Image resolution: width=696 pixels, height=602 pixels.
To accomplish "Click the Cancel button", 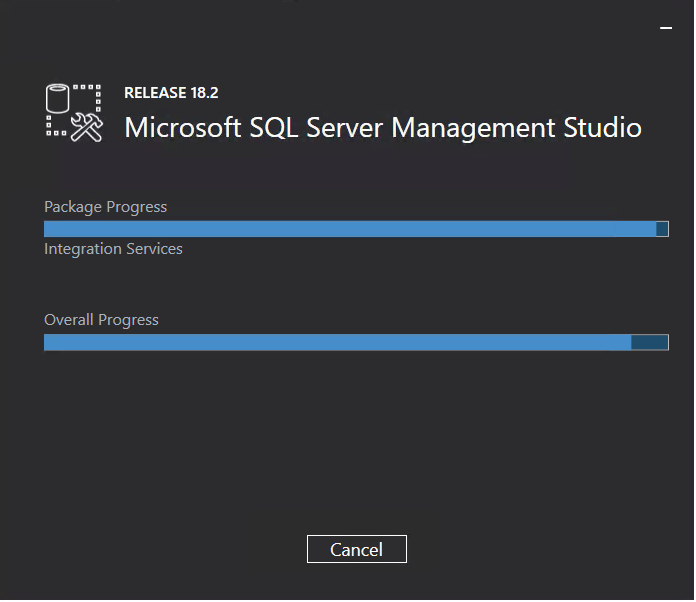I will pyautogui.click(x=357, y=550).
